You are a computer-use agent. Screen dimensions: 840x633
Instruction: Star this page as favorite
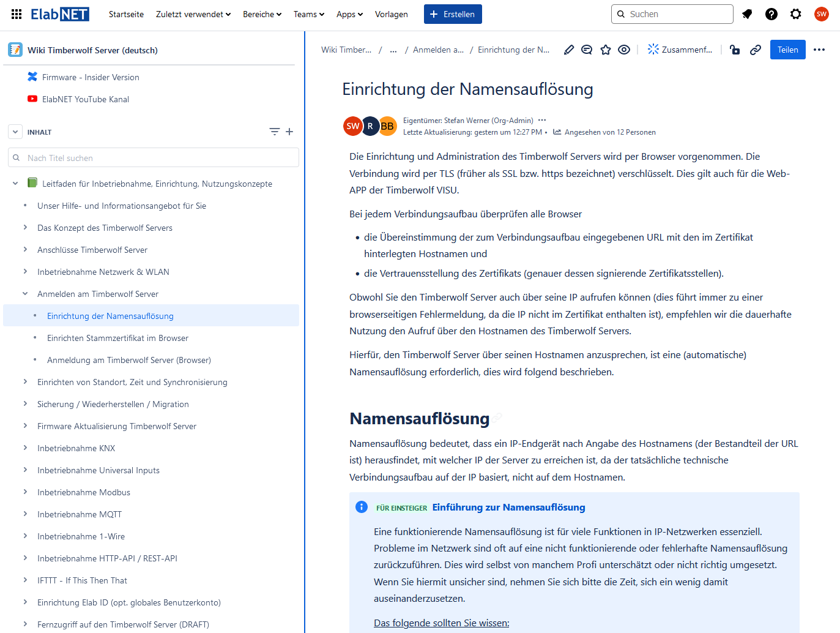point(606,50)
